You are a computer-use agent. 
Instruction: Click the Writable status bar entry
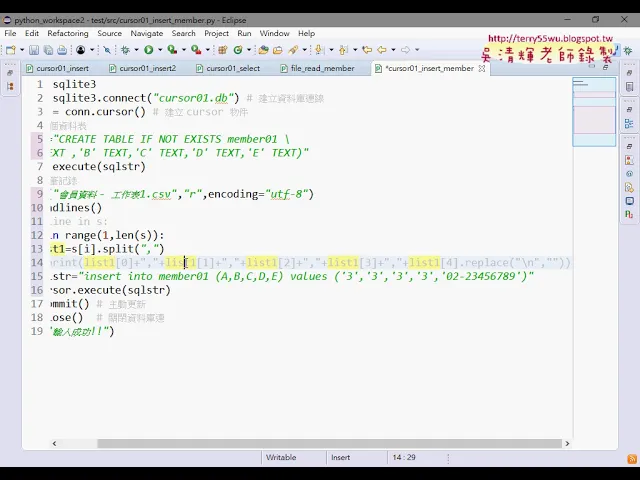coord(281,458)
